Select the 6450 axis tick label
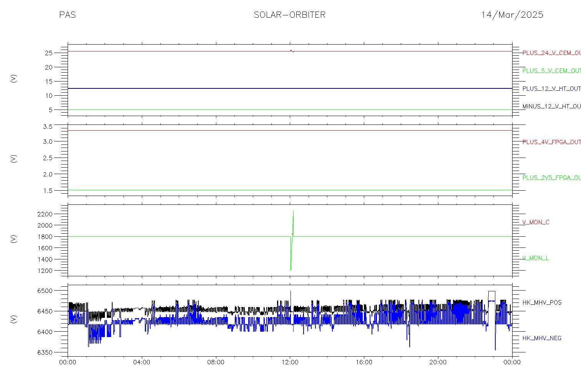This screenshot has height=392, width=581. [x=45, y=311]
